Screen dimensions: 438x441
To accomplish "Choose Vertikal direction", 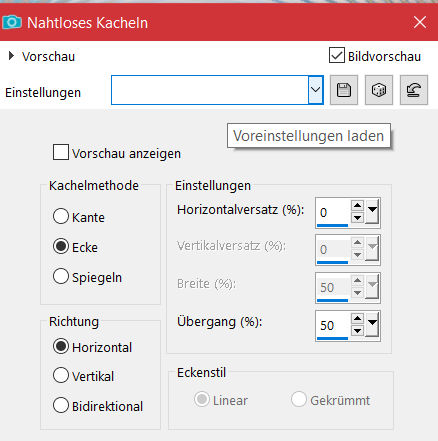I will click(61, 375).
